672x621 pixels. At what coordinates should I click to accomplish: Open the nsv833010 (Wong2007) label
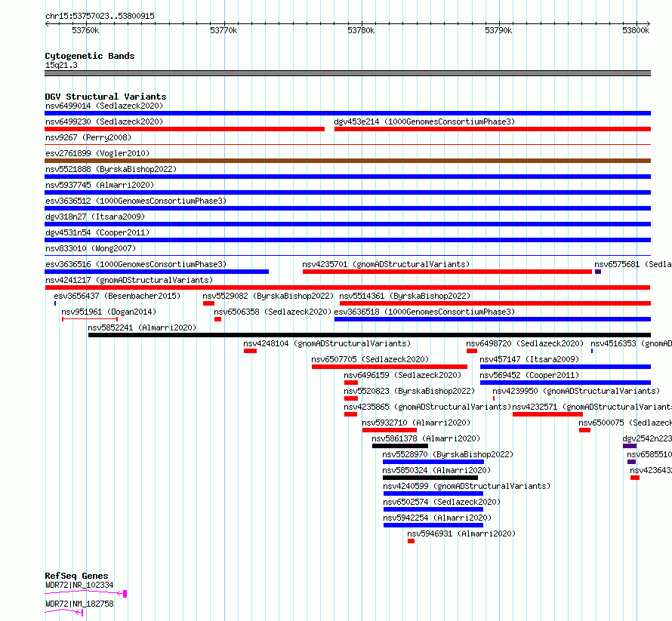click(x=91, y=248)
